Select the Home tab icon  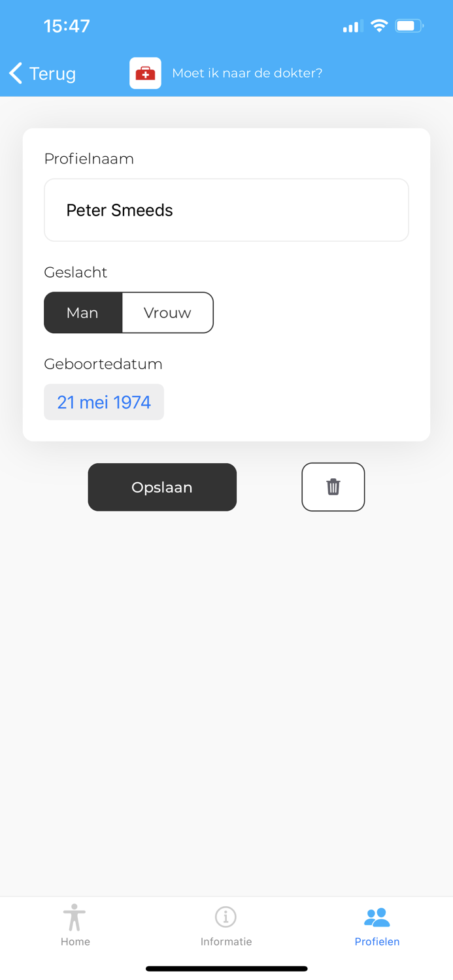pos(75,918)
